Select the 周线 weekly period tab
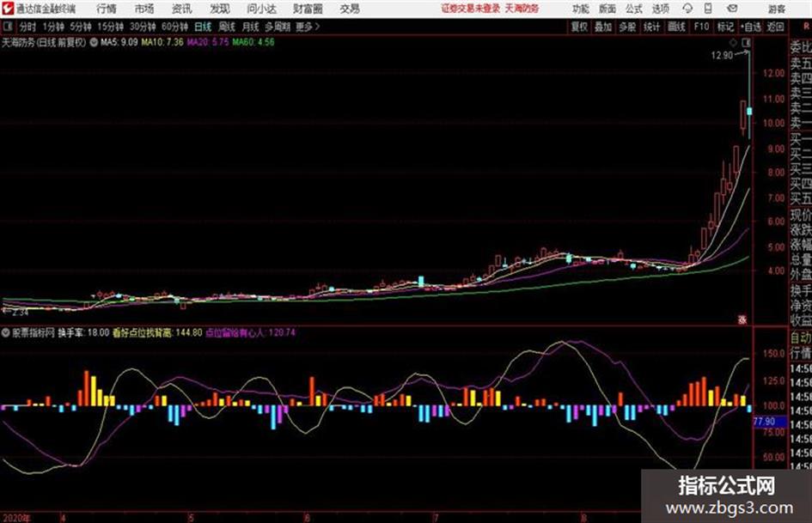Screen dimensions: 812x523 click(227, 27)
